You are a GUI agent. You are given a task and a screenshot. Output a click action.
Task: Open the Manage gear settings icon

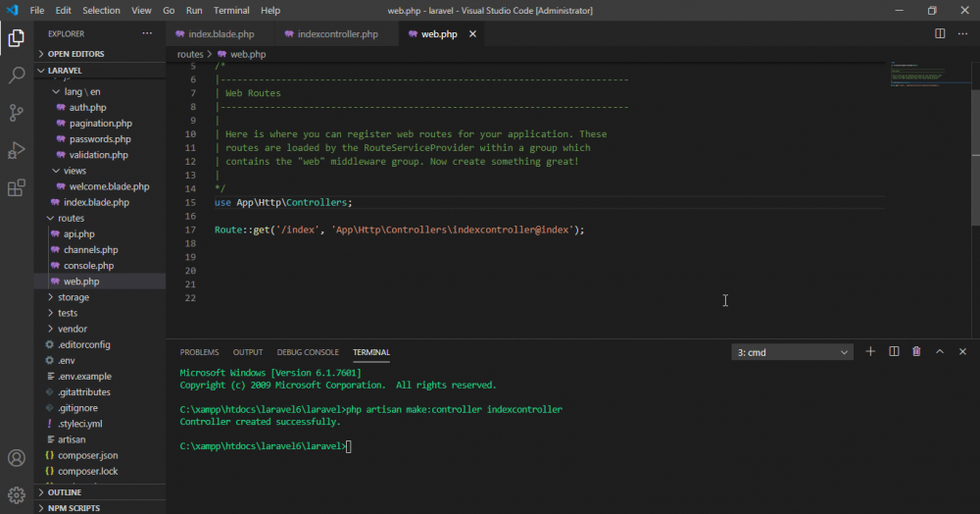pos(17,493)
